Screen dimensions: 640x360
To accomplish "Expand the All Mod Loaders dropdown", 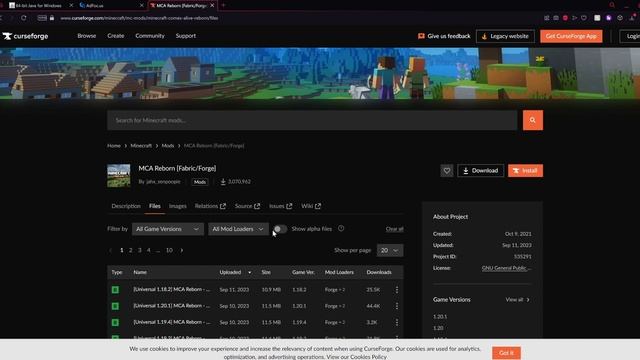I will point(238,229).
